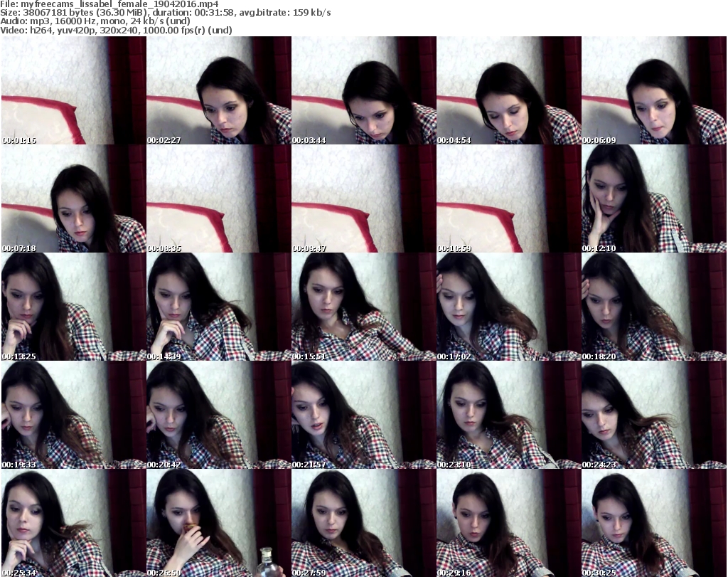Click the 'Audio: mp3, 16000 Hz' line
This screenshot has height=577, width=728.
[x=95, y=21]
